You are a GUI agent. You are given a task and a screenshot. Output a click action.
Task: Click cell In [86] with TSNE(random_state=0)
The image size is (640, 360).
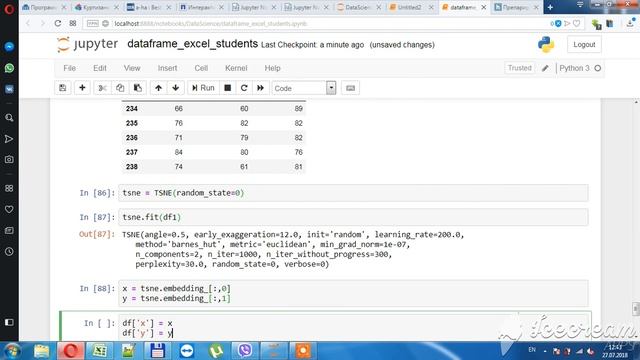pyautogui.click(x=353, y=193)
